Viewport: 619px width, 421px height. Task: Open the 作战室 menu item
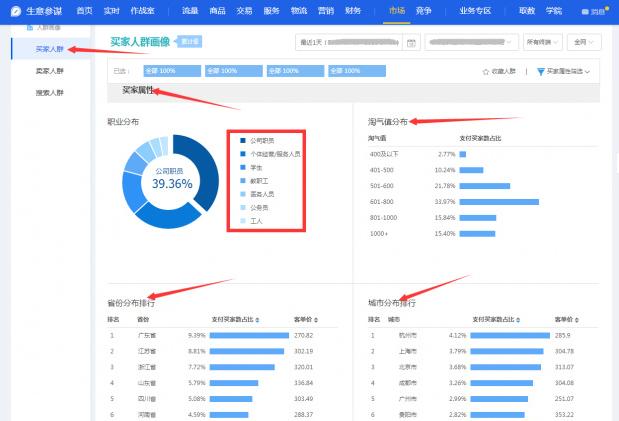(x=143, y=11)
